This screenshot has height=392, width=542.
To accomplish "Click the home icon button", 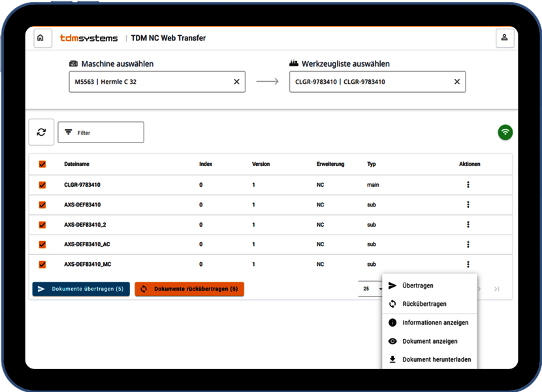I will click(x=40, y=38).
